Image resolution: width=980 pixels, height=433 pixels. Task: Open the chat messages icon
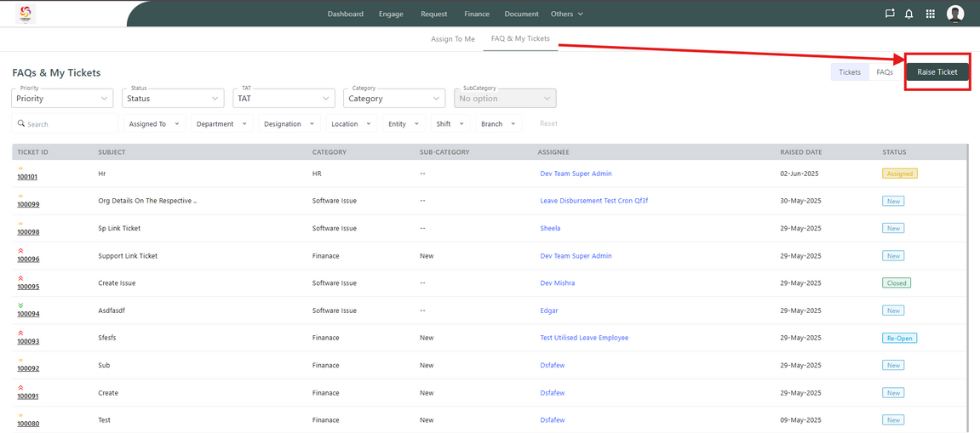coord(890,14)
